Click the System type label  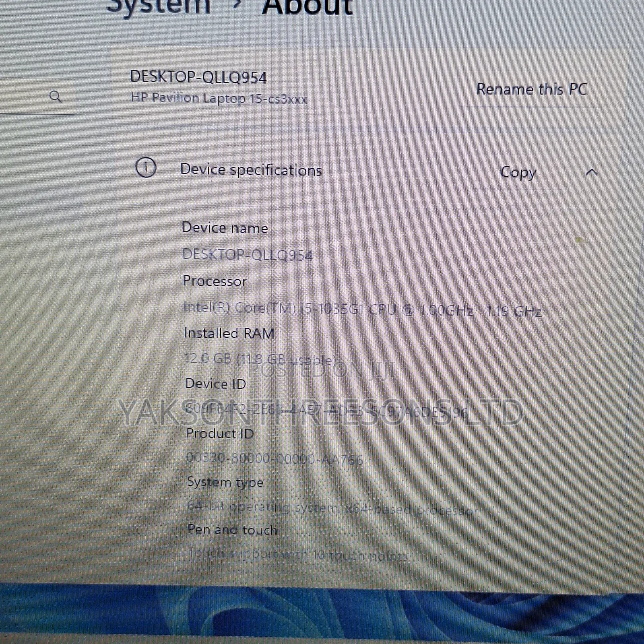point(225,482)
